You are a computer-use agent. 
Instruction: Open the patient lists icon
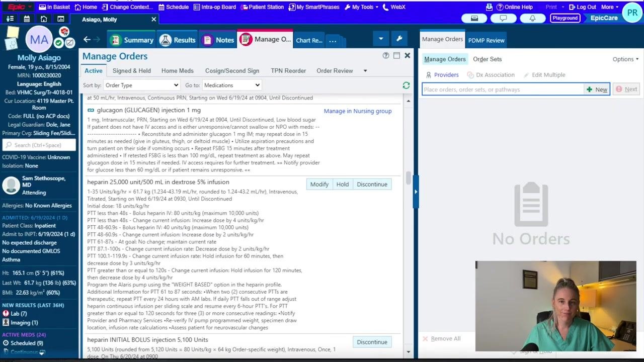10,19
